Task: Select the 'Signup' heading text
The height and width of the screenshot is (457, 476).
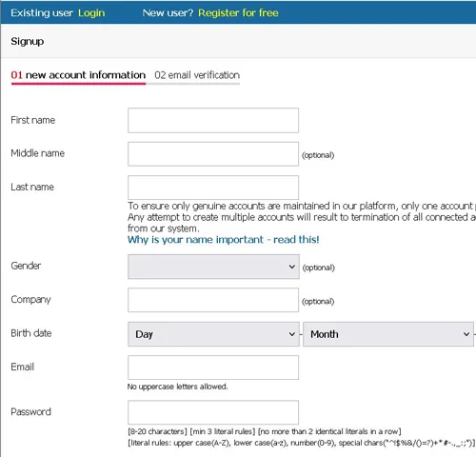Action: (x=28, y=42)
